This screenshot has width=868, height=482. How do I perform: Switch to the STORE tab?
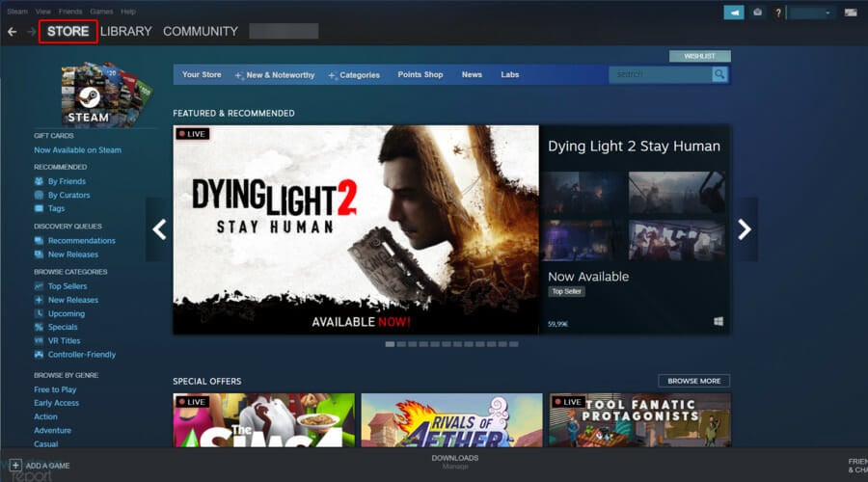click(x=68, y=32)
